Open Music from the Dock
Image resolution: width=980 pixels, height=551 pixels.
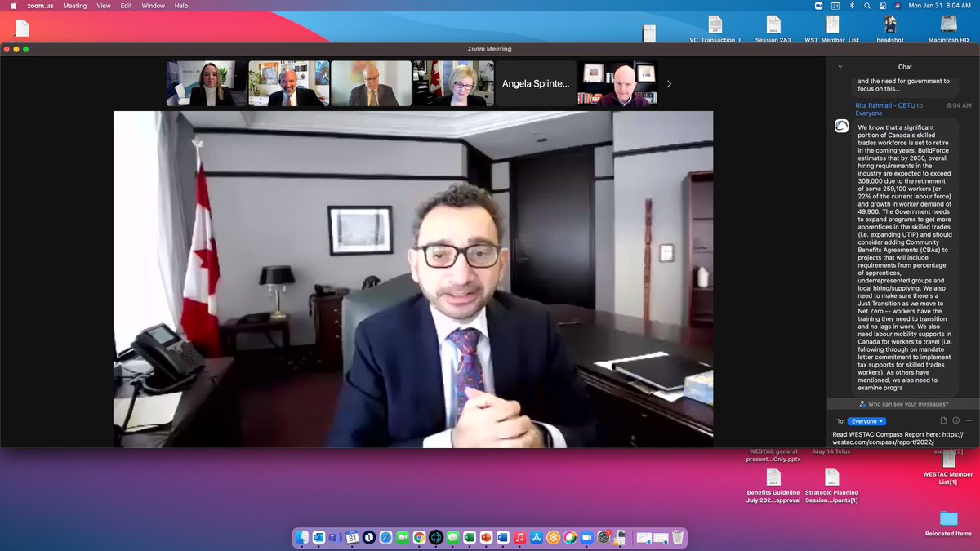pos(519,537)
